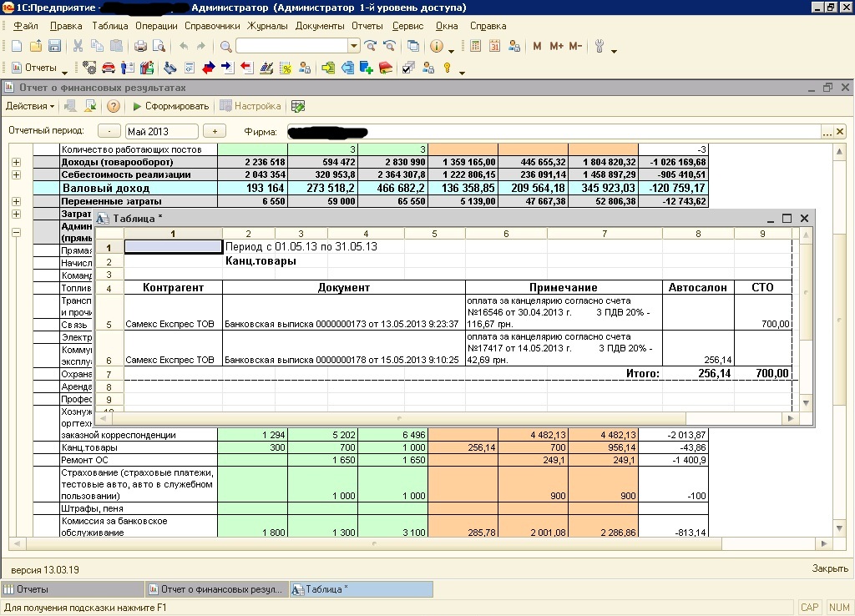Click the Save (floppy disk) toolbar icon
Viewport: 855px width, 616px height.
pos(54,46)
